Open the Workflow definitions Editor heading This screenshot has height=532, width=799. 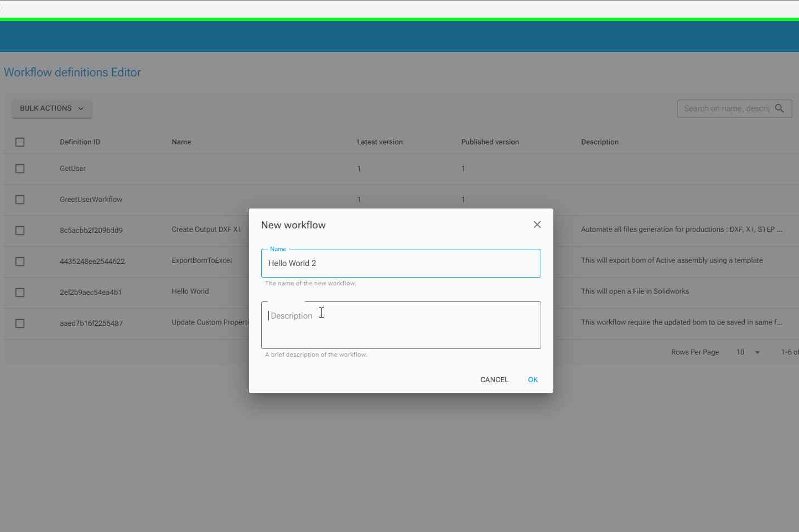click(72, 72)
